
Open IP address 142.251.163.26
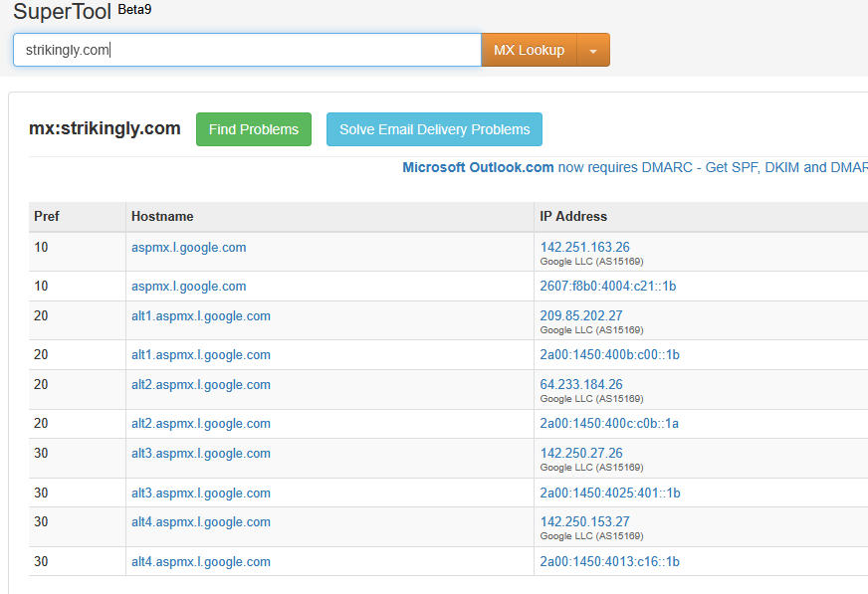pos(584,247)
